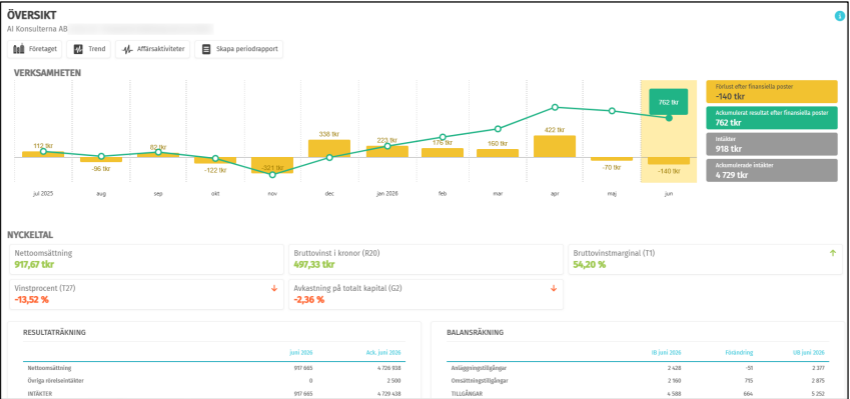Viewport: 850px width, 399px height.
Task: Select the Ackumulerade intäkter 4 729 tkr box
Action: pos(771,170)
